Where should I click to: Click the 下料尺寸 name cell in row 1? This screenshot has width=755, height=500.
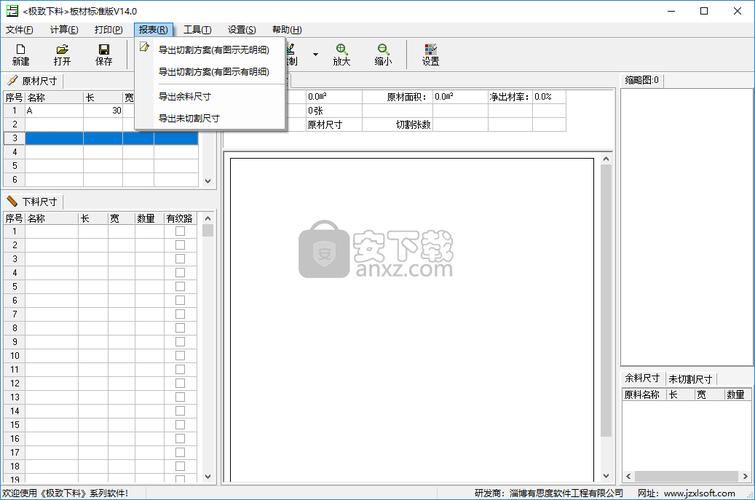52,231
